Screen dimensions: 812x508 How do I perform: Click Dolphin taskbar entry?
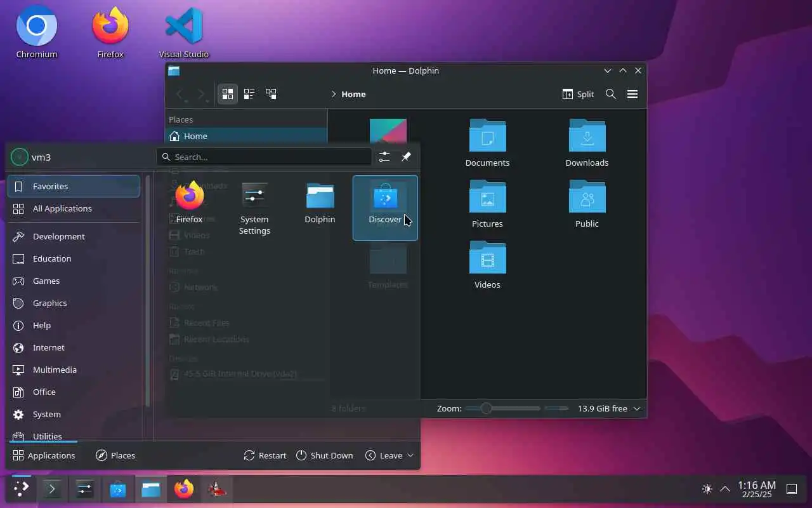point(151,489)
